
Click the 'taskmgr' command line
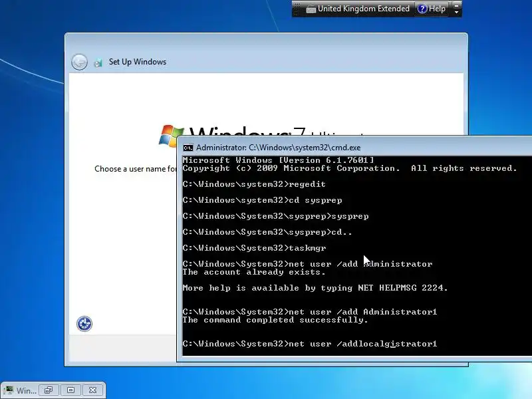tap(254, 248)
